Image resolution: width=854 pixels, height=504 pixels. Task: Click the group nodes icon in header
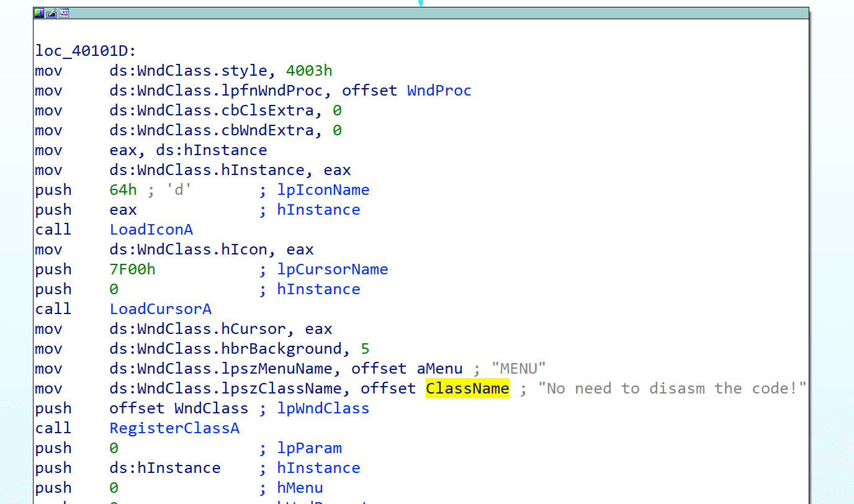coord(64,13)
